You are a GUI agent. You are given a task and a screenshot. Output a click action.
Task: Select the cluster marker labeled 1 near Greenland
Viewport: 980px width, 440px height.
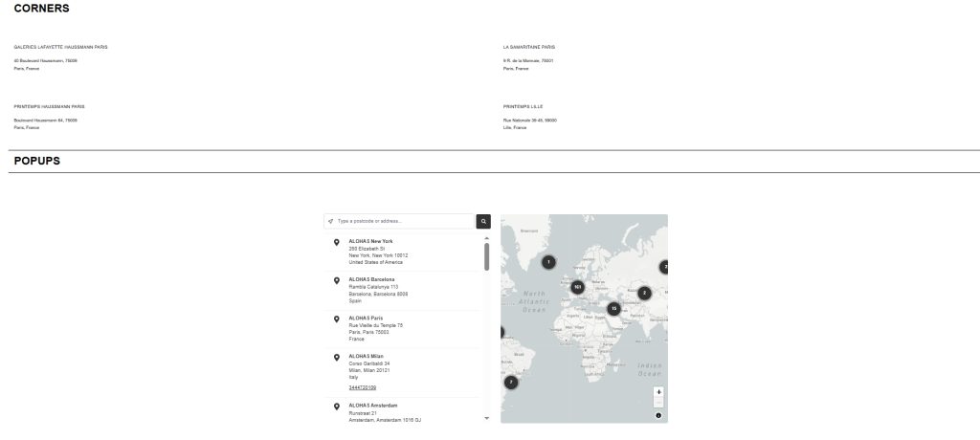tap(547, 262)
